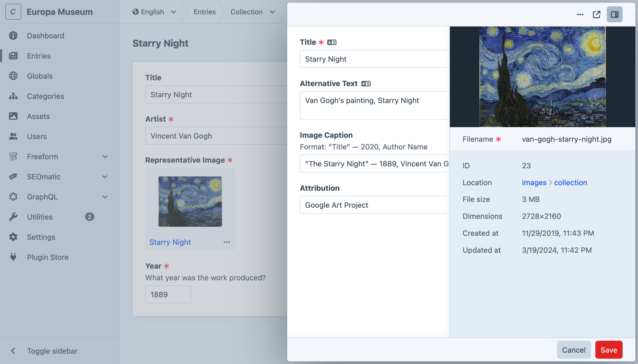The height and width of the screenshot is (364, 638).
Task: Click the Globals globe icon
Action: pyautogui.click(x=13, y=76)
